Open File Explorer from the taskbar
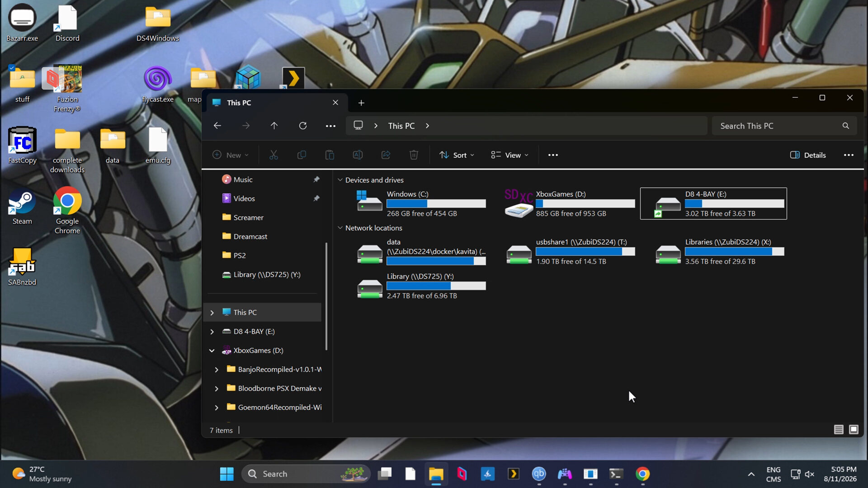Image resolution: width=868 pixels, height=488 pixels. [x=436, y=474]
